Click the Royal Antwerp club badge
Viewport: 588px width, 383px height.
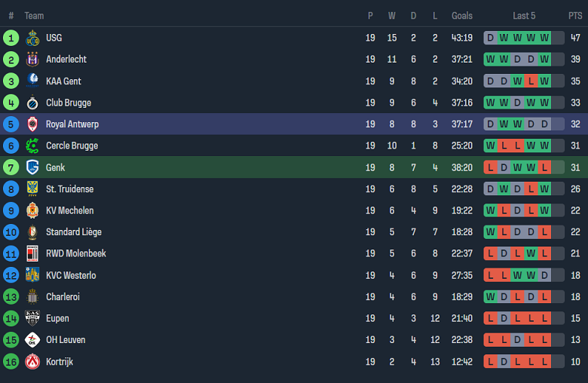click(32, 124)
